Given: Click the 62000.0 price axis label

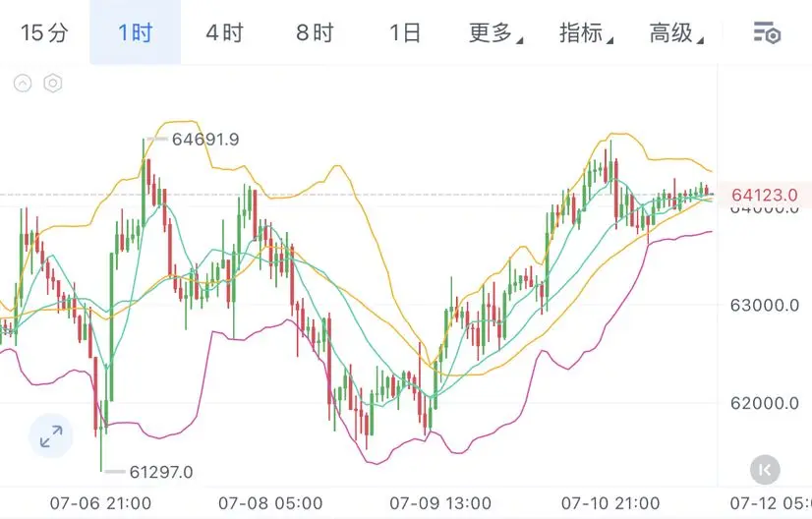Looking at the screenshot, I should click(765, 403).
